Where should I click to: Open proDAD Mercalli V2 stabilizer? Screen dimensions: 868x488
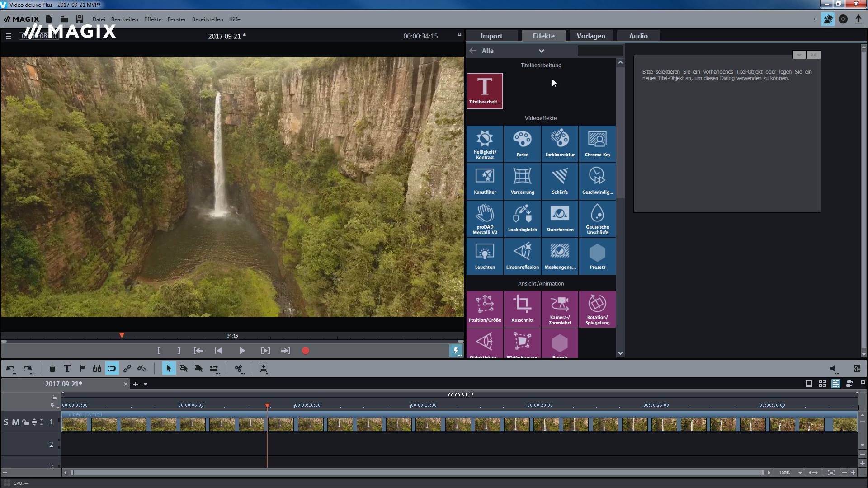(485, 219)
